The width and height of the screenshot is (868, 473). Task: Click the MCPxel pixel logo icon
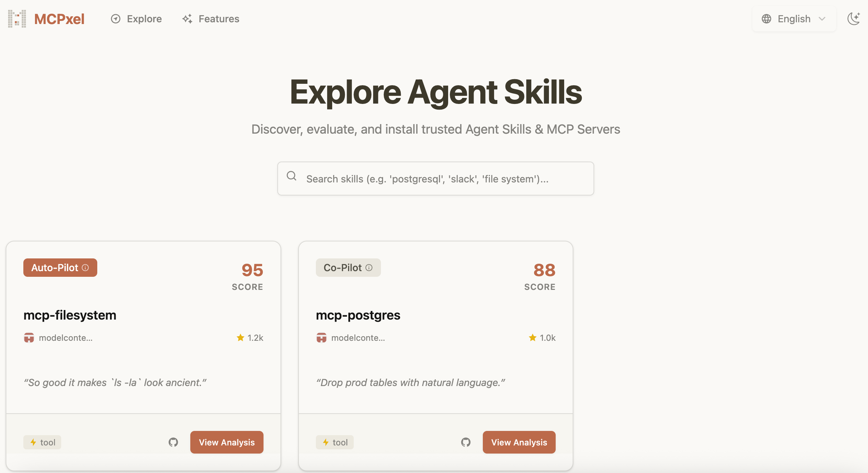pos(17,19)
